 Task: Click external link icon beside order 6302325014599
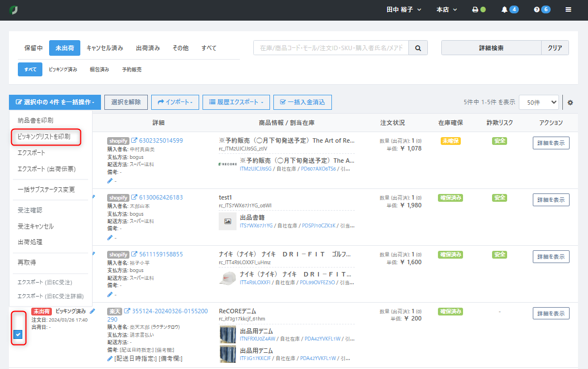coord(134,140)
